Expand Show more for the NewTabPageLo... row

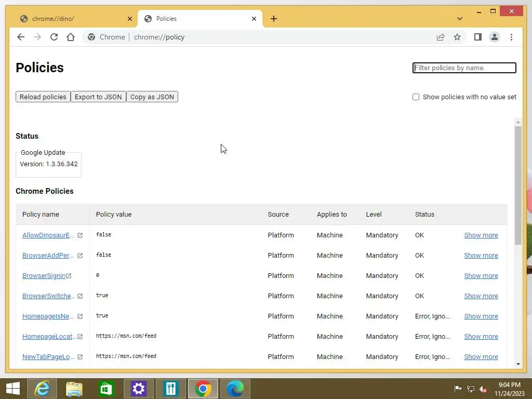[481, 357]
